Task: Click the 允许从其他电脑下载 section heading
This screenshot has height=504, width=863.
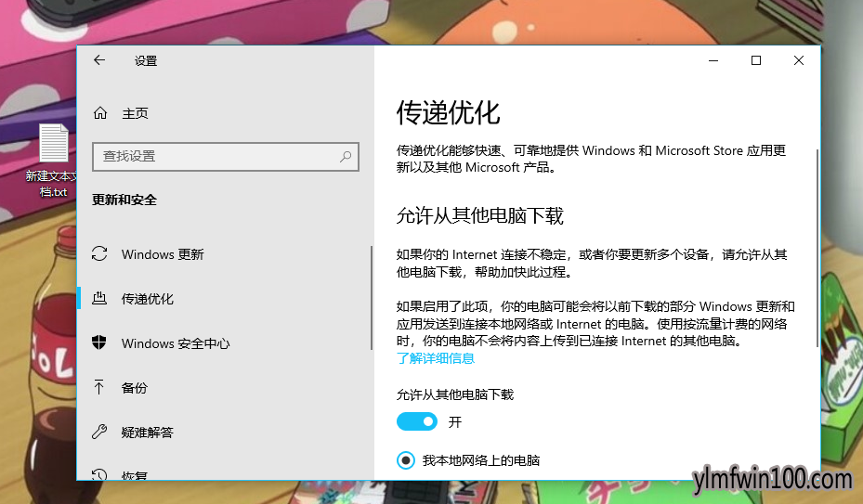Action: click(480, 215)
